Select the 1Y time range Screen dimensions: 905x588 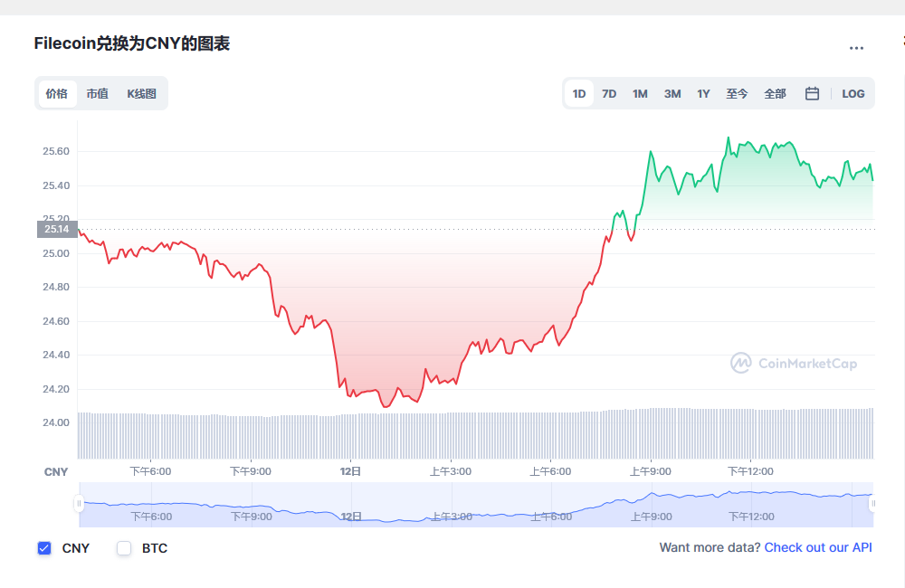[x=703, y=93]
